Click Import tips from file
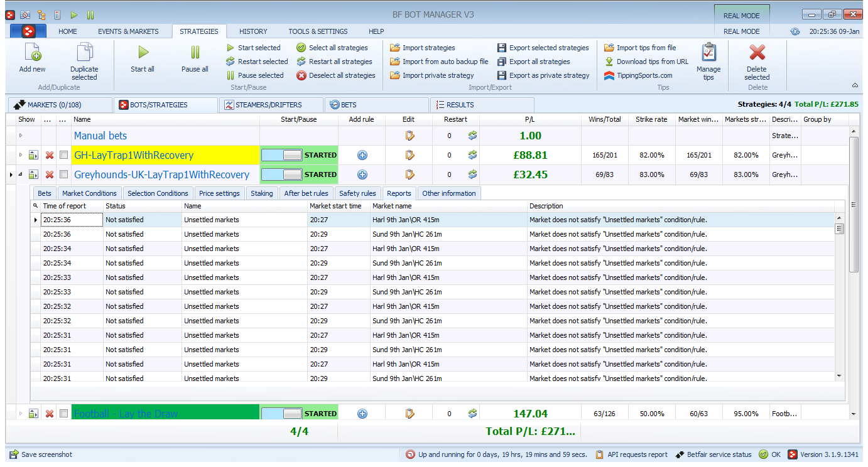Image resolution: width=868 pixels, height=467 pixels. (640, 48)
